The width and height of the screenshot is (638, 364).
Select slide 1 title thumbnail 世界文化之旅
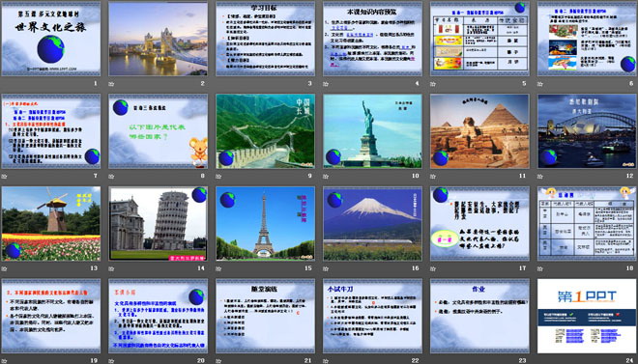click(x=51, y=39)
